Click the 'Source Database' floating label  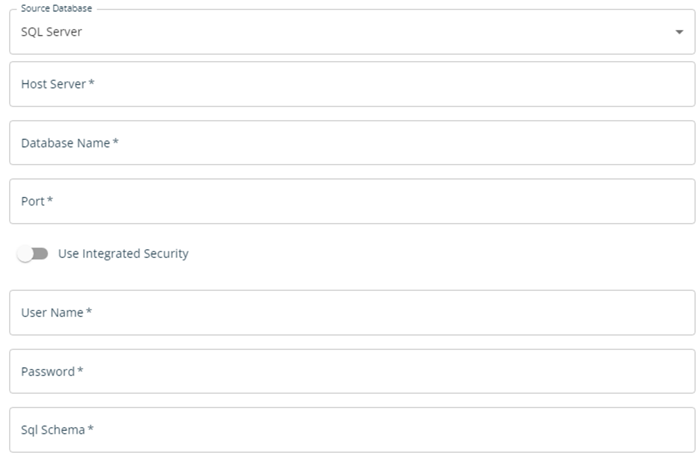(x=56, y=8)
